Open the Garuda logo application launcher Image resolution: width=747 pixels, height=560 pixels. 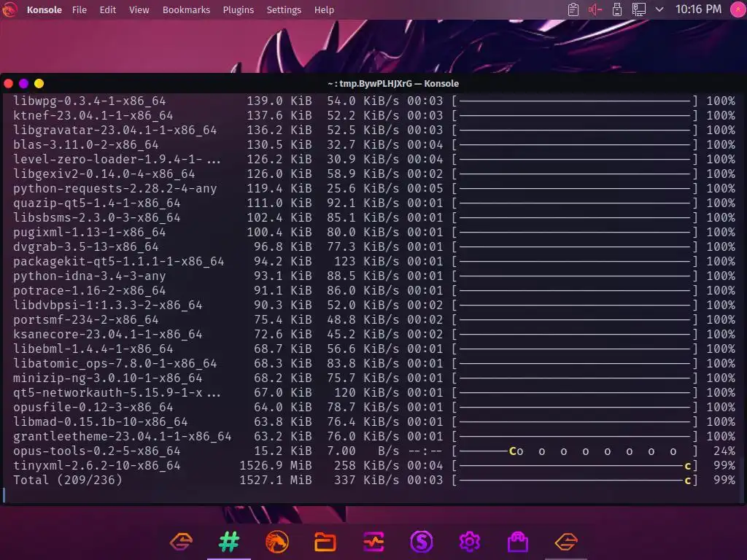[x=9, y=9]
